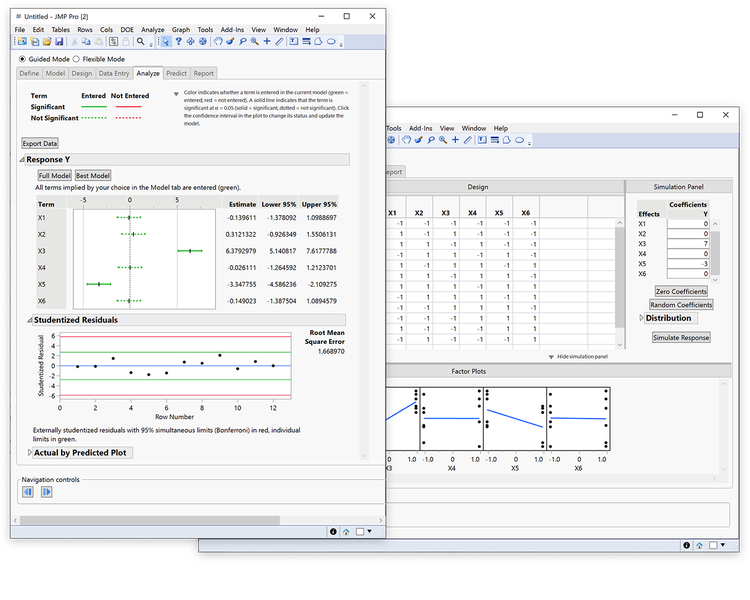Viewport: 750px width, 600px height.
Task: Click the Export Data button
Action: tap(40, 143)
